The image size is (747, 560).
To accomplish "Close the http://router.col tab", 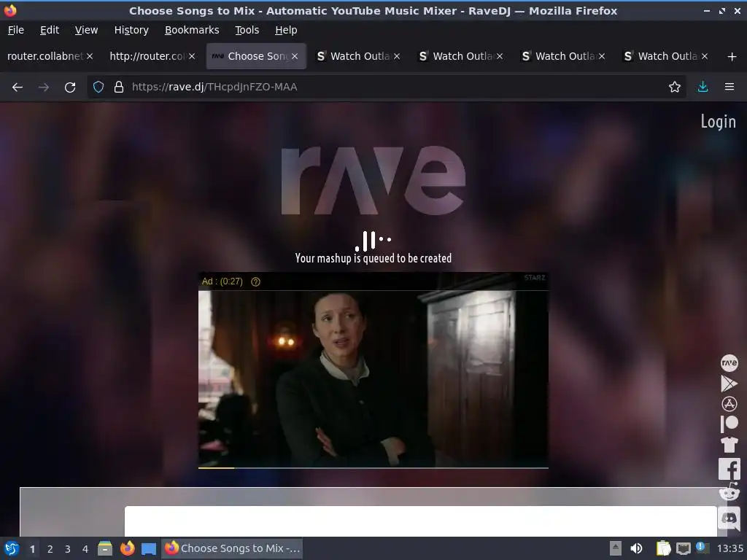I will [192, 56].
